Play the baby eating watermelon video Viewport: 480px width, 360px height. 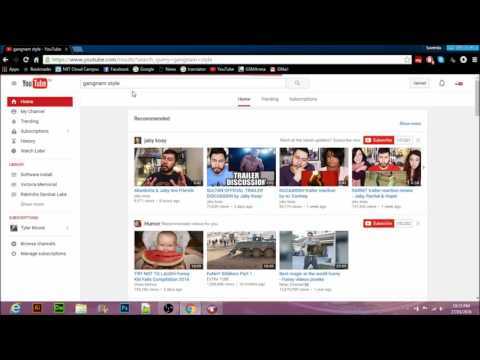click(x=169, y=250)
